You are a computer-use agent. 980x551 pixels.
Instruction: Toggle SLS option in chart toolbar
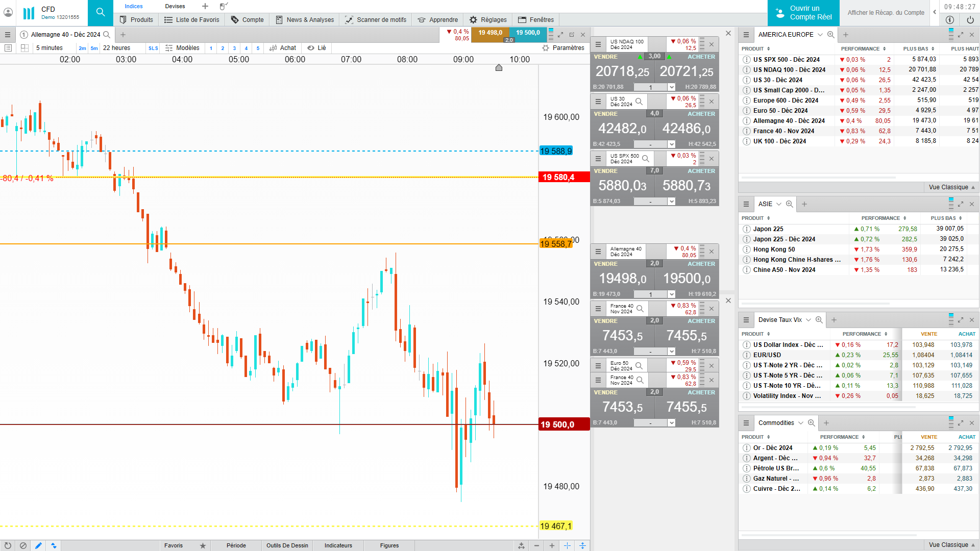tap(153, 48)
